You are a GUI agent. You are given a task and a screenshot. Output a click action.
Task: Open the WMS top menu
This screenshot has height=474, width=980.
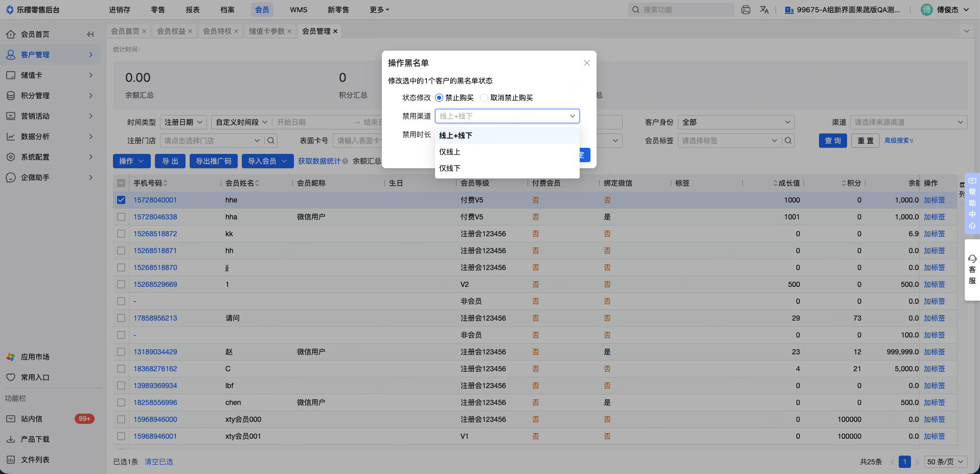(299, 10)
